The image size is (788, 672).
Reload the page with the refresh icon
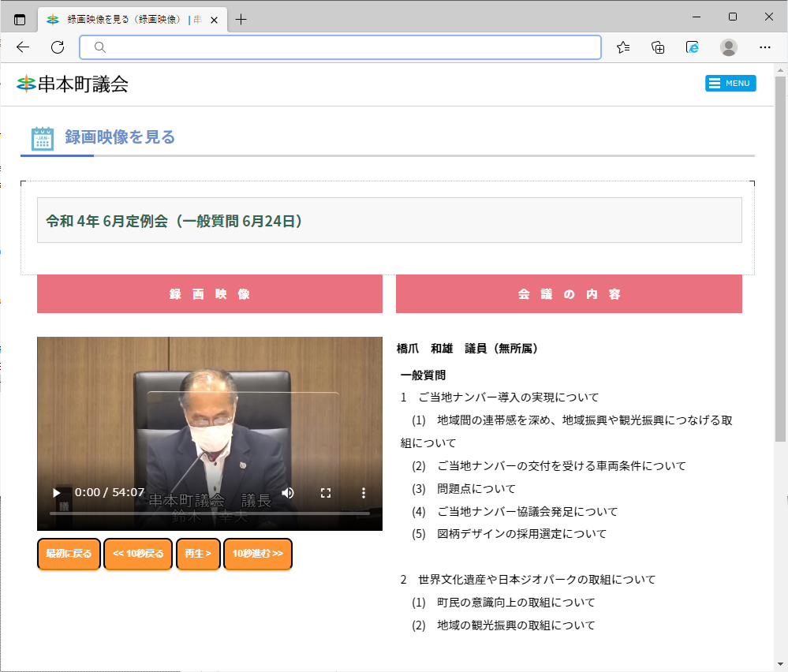click(58, 47)
